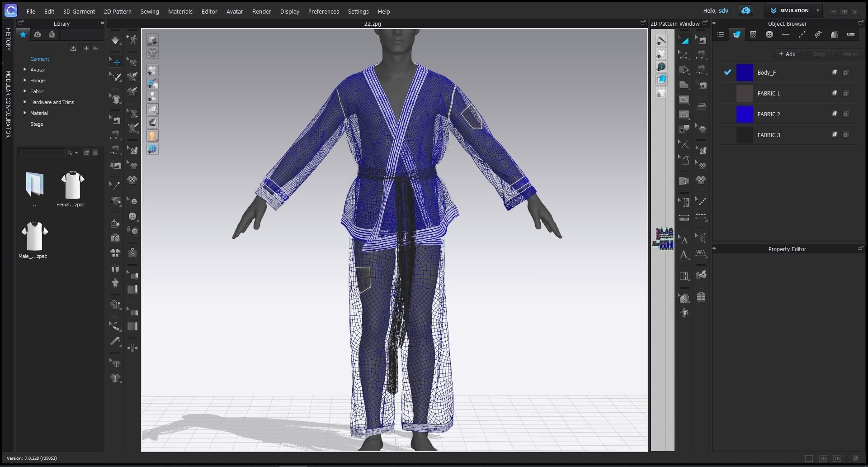Expand the Hanger folder in Library
The width and height of the screenshot is (868, 467).
[25, 81]
